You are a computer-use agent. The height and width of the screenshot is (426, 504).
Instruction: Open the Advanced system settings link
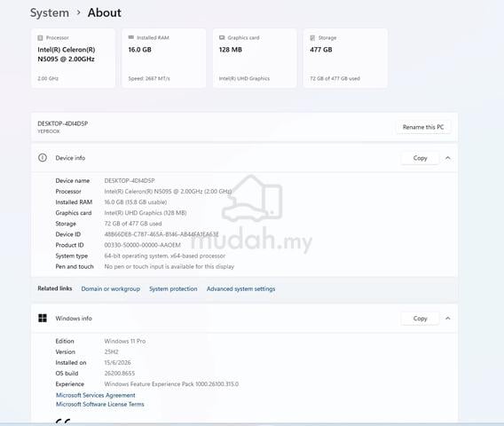point(240,288)
